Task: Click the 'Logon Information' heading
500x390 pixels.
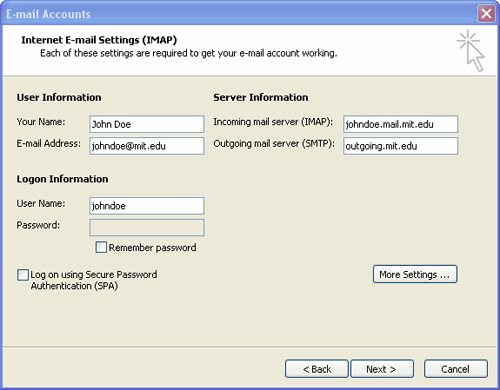Action: tap(62, 179)
